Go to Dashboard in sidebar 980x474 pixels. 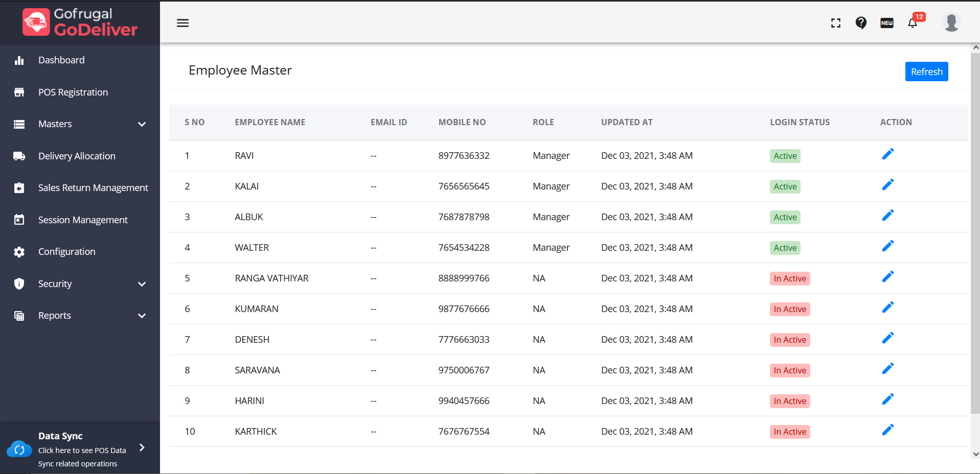pyautogui.click(x=61, y=60)
